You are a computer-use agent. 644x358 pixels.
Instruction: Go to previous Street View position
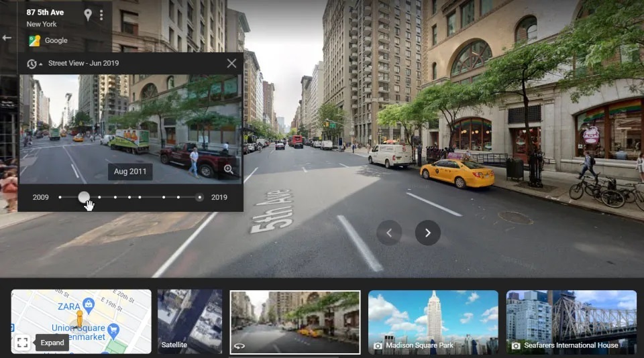tap(389, 233)
